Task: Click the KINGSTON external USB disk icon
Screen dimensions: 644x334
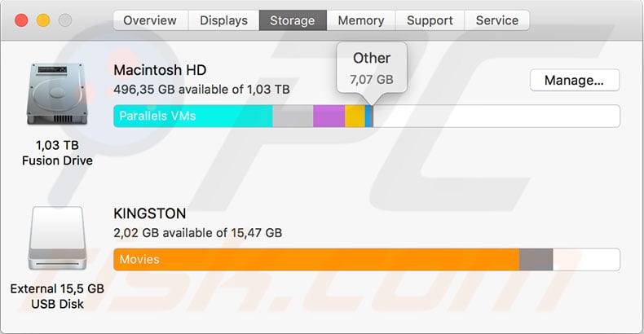Action: 57,240
